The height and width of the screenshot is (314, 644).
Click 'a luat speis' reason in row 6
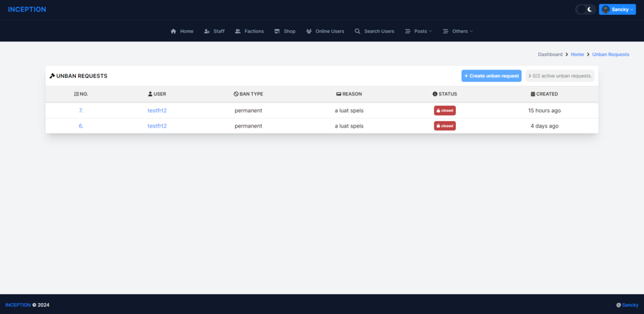coord(349,126)
